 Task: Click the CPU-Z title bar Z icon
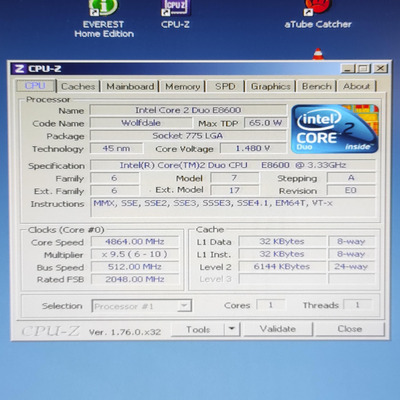20,69
